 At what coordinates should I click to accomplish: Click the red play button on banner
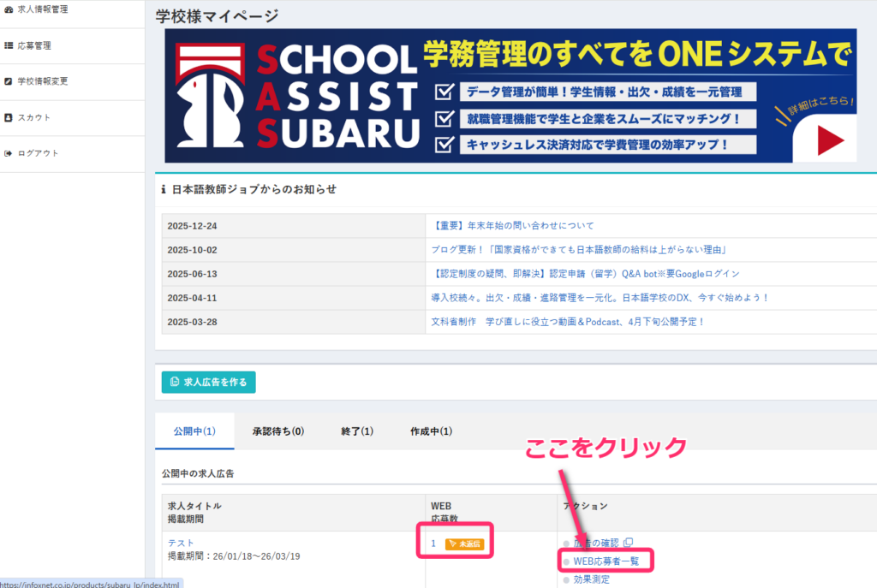pyautogui.click(x=829, y=141)
